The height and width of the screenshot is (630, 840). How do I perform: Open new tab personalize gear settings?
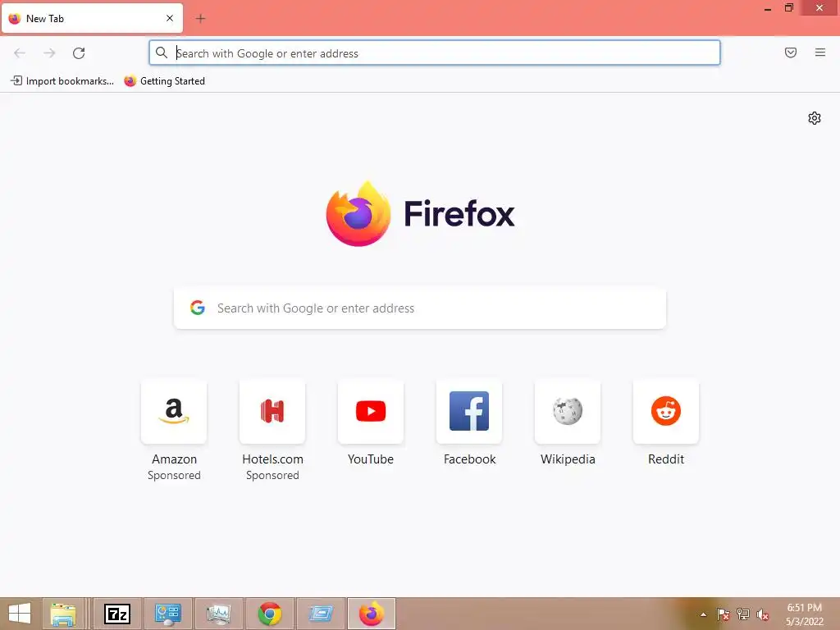click(815, 118)
